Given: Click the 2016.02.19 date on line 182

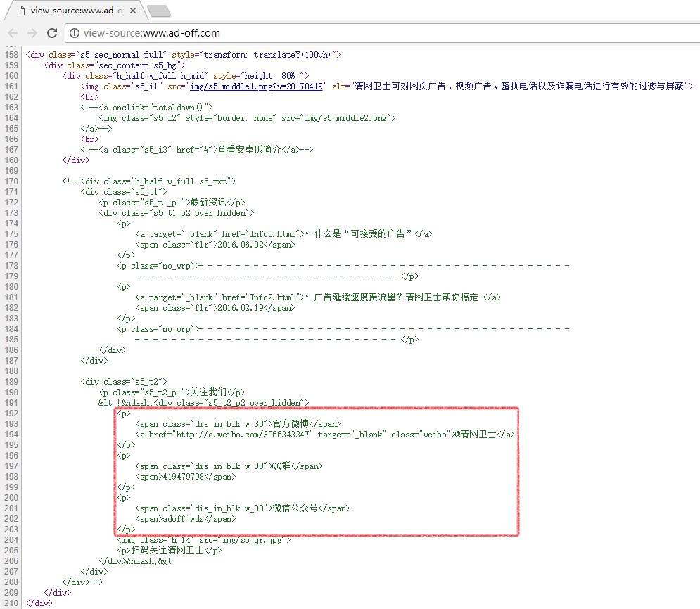Looking at the screenshot, I should click(x=239, y=308).
